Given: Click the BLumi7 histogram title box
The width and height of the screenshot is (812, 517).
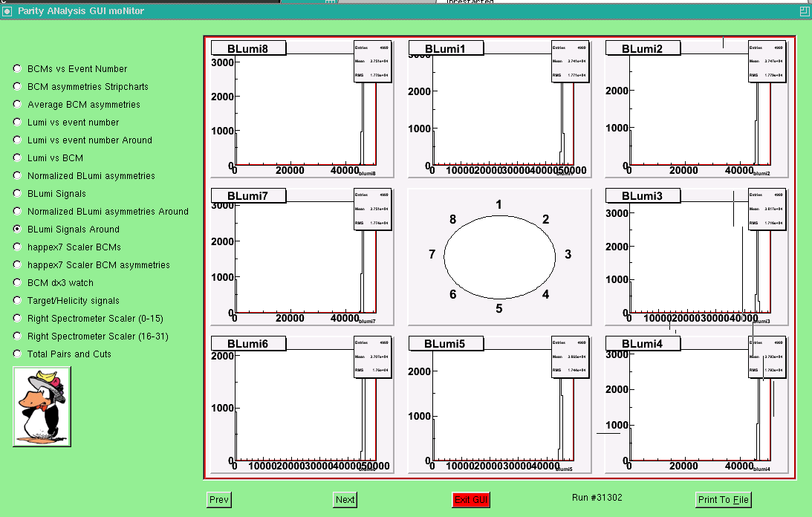Looking at the screenshot, I should (248, 196).
